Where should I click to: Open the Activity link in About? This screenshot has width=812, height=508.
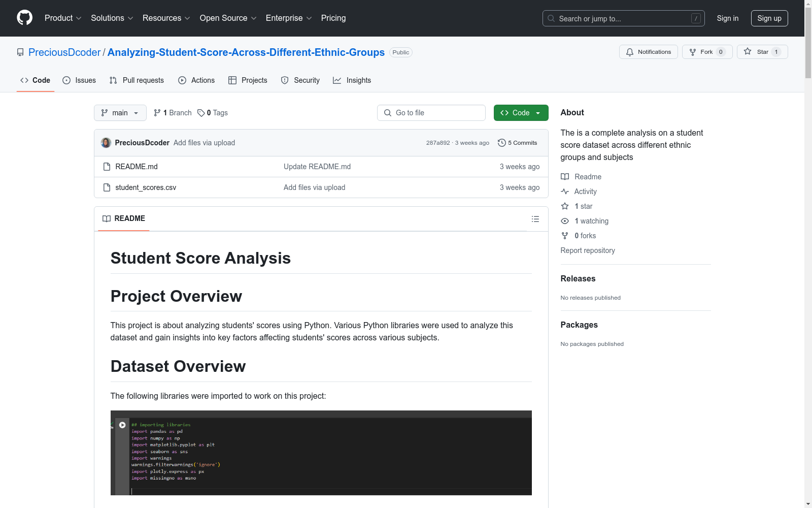coord(579,192)
